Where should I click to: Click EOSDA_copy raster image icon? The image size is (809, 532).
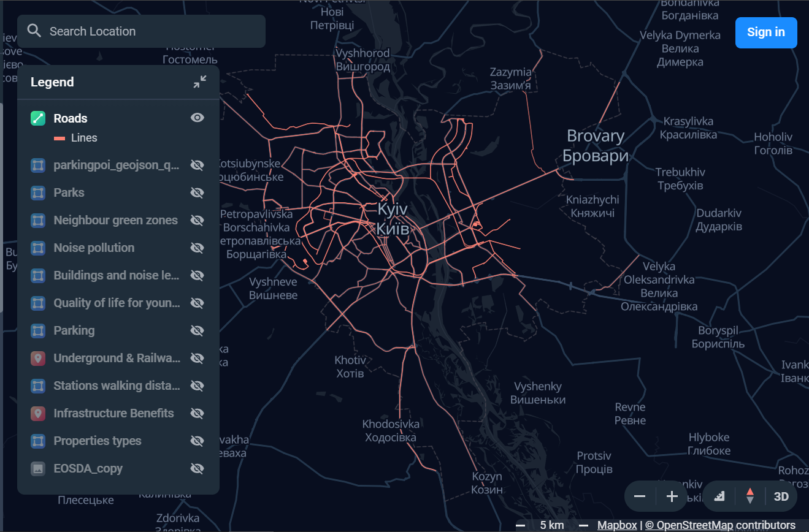coord(38,468)
